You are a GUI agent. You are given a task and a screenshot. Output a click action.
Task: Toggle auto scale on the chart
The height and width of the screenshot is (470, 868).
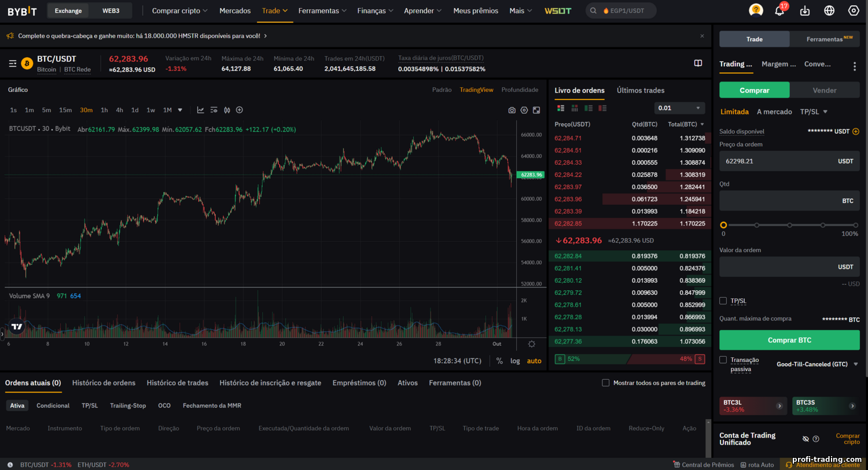(x=534, y=361)
